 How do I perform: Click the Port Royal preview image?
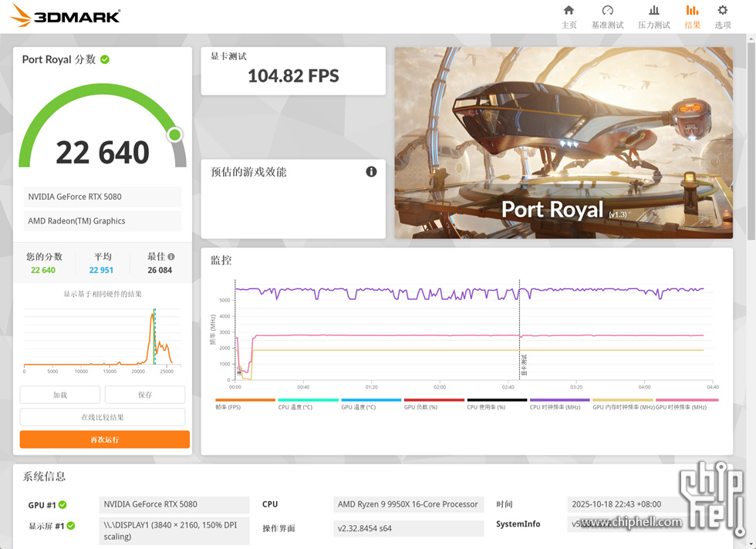point(563,143)
